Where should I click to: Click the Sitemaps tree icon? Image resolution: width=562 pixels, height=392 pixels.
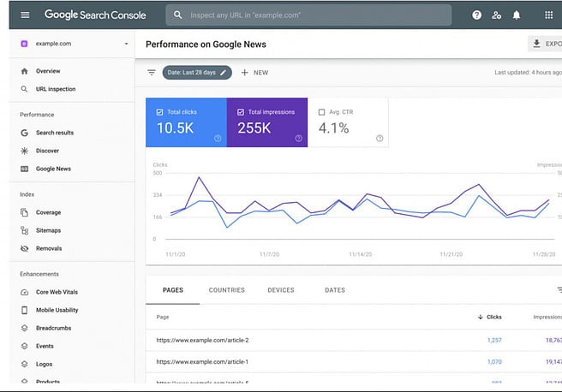[24, 230]
